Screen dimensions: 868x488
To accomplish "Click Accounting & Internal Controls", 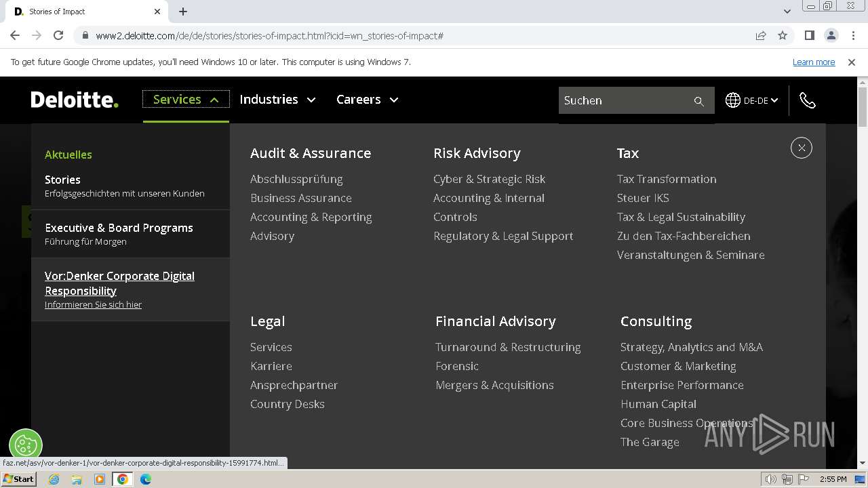I will pos(489,207).
